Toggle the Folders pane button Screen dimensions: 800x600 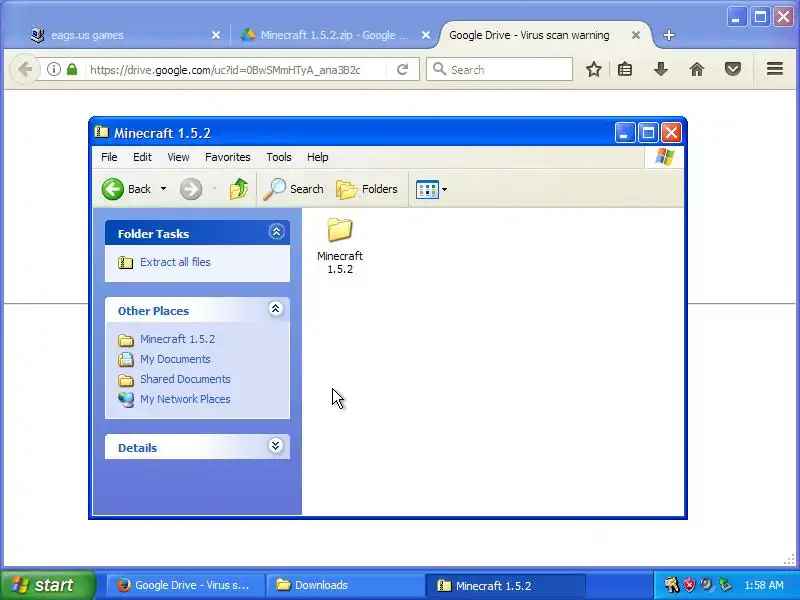(x=367, y=189)
